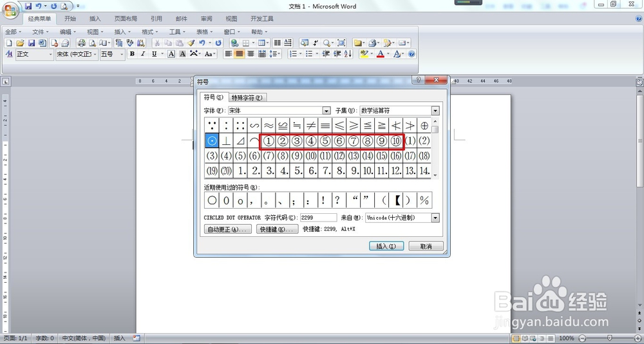Switch to the 页面布局 ribbon tab

(126, 19)
